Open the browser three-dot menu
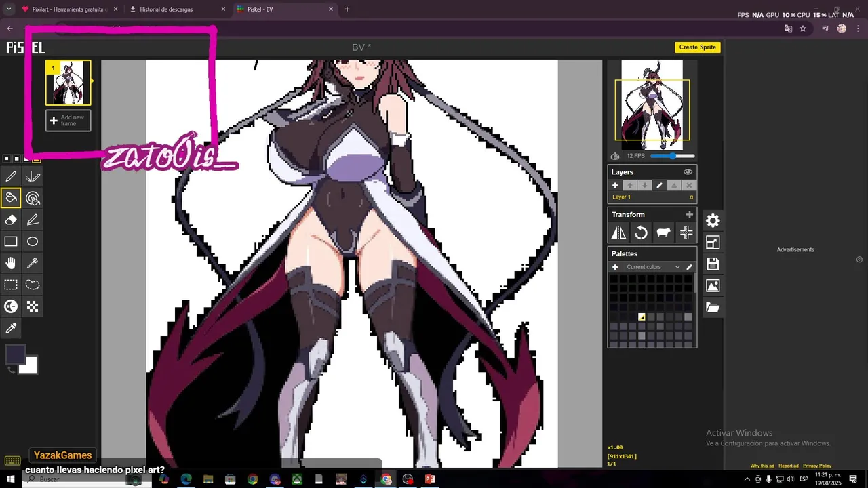Image resolution: width=868 pixels, height=488 pixels. [x=859, y=28]
